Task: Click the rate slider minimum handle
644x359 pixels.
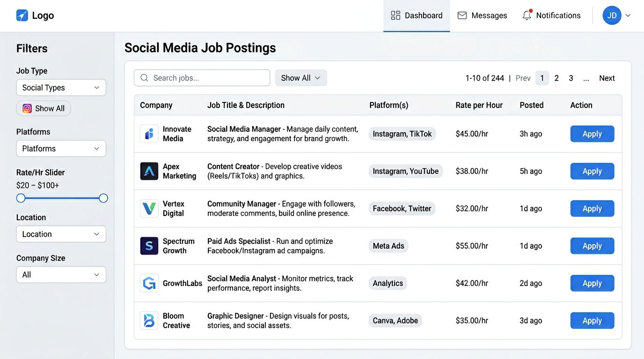Action: (x=21, y=198)
